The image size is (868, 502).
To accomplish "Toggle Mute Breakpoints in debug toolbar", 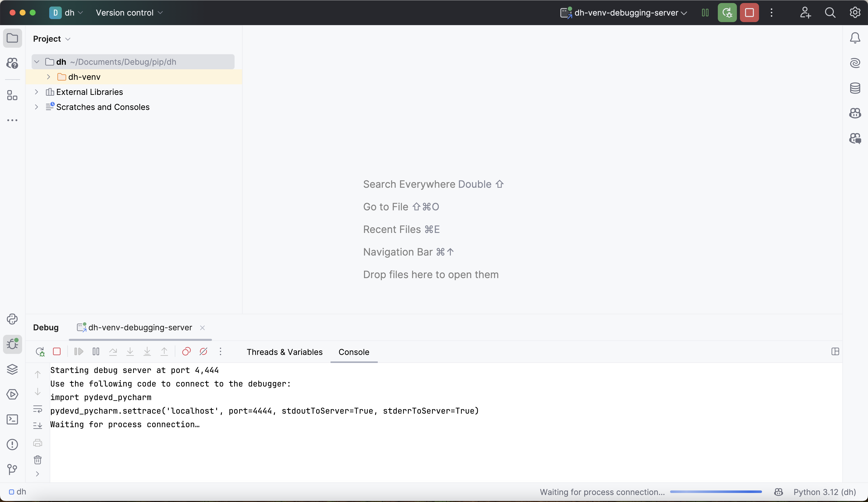I will pyautogui.click(x=204, y=352).
